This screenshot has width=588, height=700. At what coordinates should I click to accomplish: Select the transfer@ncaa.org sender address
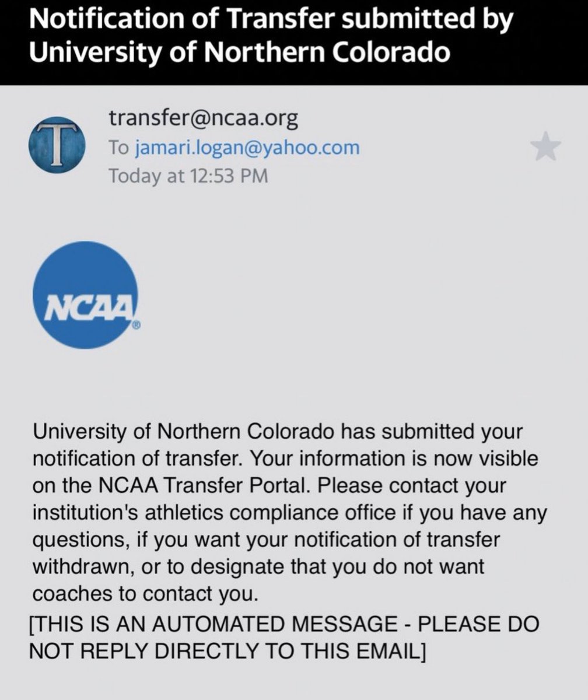tap(204, 120)
